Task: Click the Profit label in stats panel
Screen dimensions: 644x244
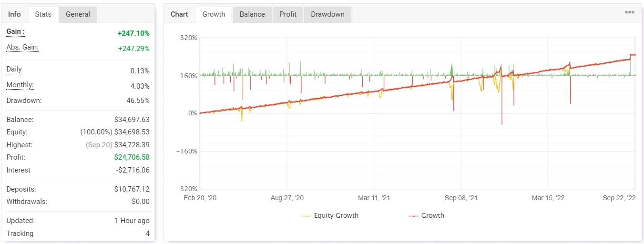Action: pos(16,157)
